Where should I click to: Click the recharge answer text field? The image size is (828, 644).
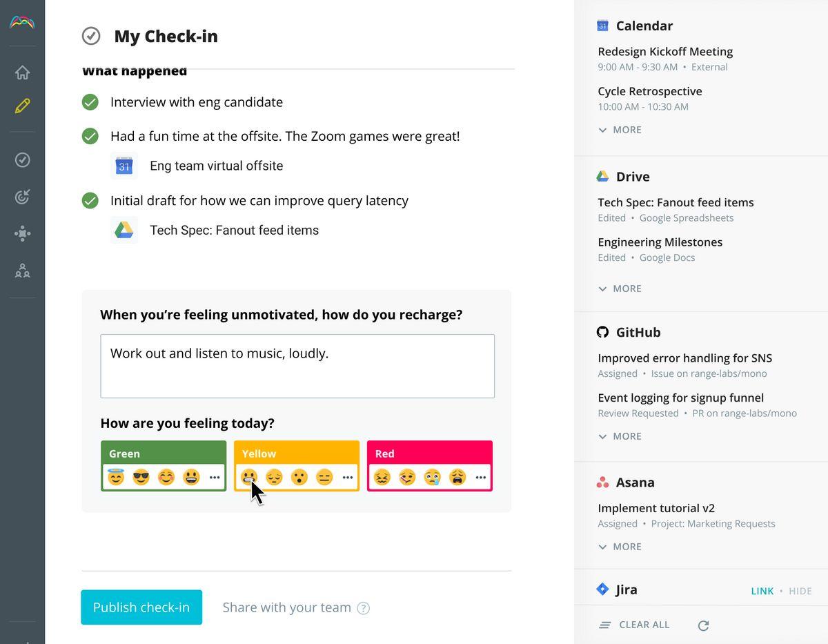(x=297, y=366)
